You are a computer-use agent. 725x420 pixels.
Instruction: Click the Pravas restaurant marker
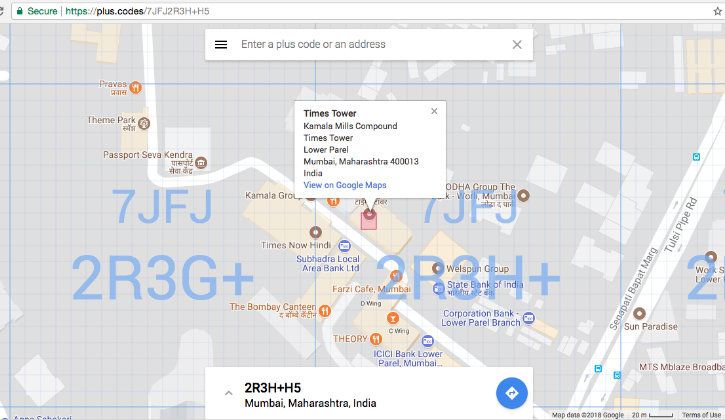[x=135, y=87]
